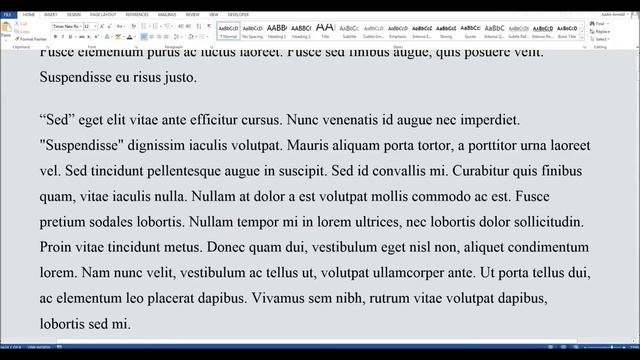Open the REFERENCES tab
The width and height of the screenshot is (640, 360).
click(137, 15)
